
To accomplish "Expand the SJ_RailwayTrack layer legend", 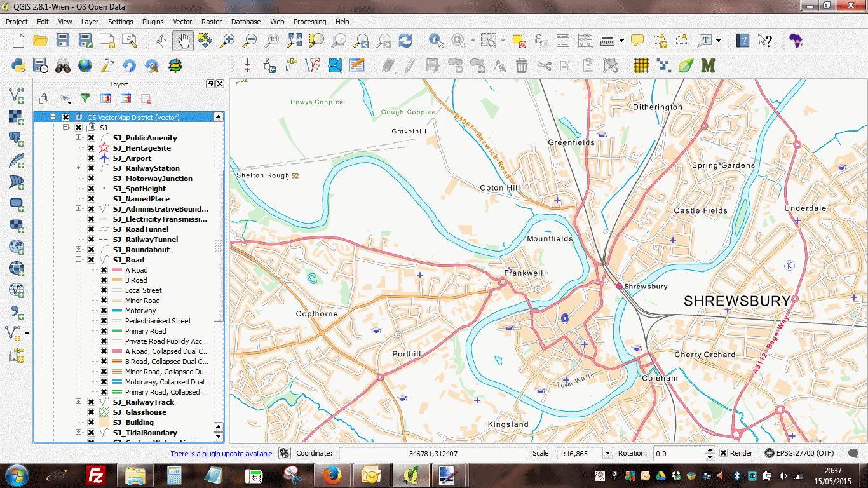I will 78,402.
